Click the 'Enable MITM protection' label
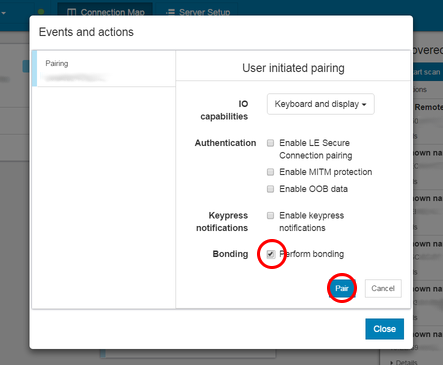The image size is (443, 365). coord(325,172)
